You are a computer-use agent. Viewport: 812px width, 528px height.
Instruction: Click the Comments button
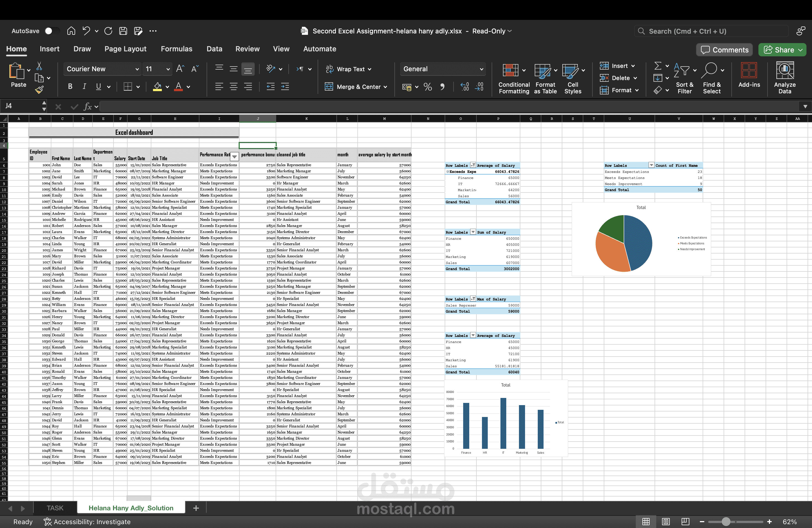click(x=724, y=50)
